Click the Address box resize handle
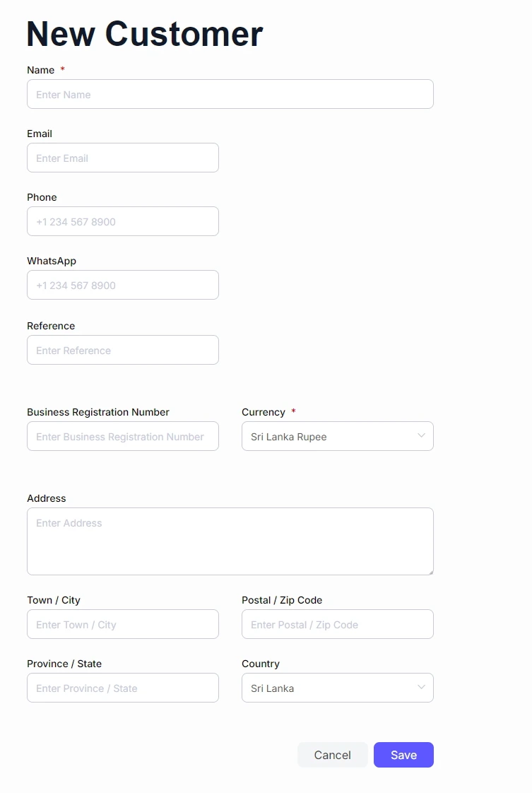The image size is (532, 793). tap(429, 570)
